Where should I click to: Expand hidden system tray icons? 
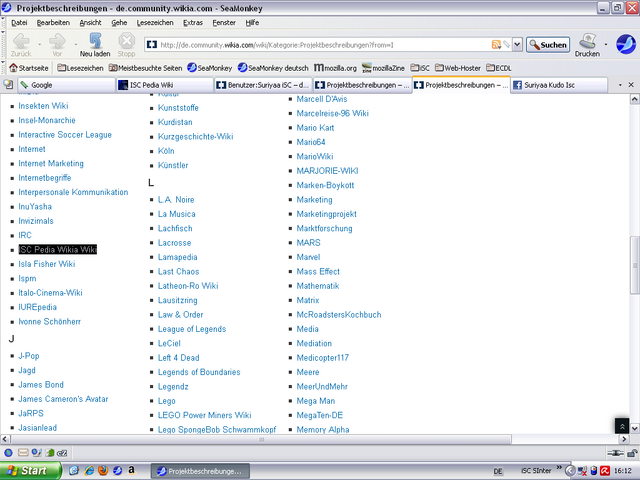tap(570, 471)
